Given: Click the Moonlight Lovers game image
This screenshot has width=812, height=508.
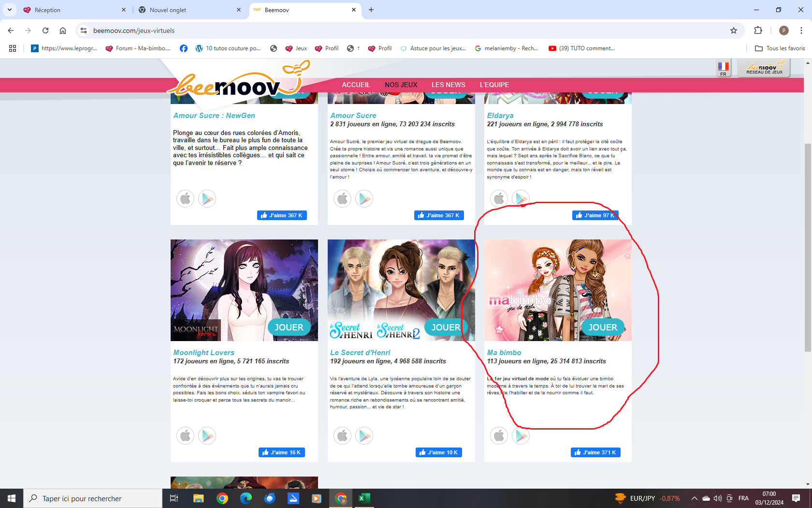Looking at the screenshot, I should [x=244, y=290].
